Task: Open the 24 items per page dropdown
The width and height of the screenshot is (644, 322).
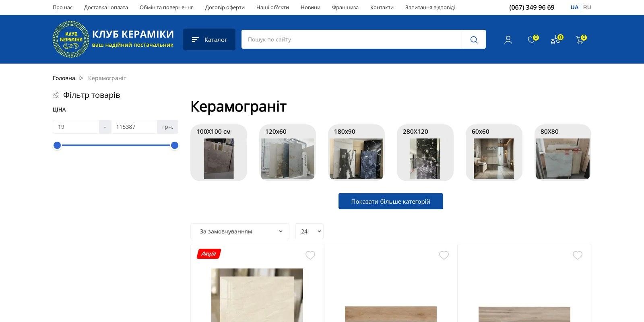Action: click(x=310, y=231)
